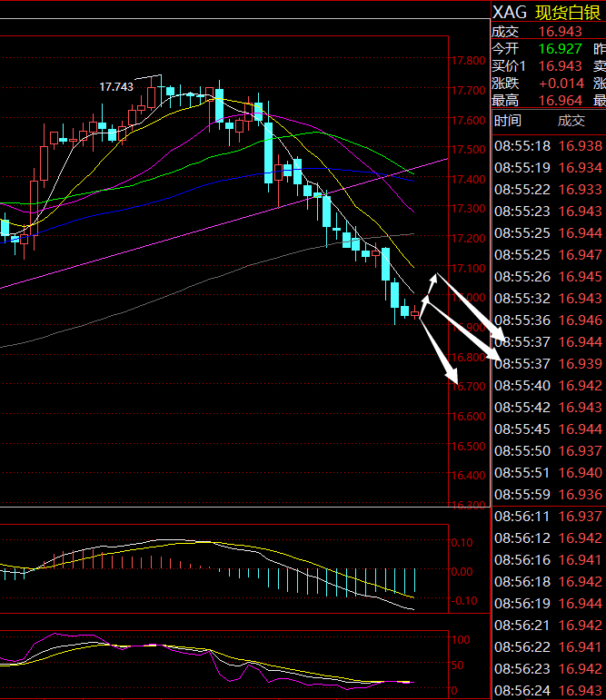Select the 08:55:42 tick time
The width and height of the screenshot is (606, 700).
522,408
